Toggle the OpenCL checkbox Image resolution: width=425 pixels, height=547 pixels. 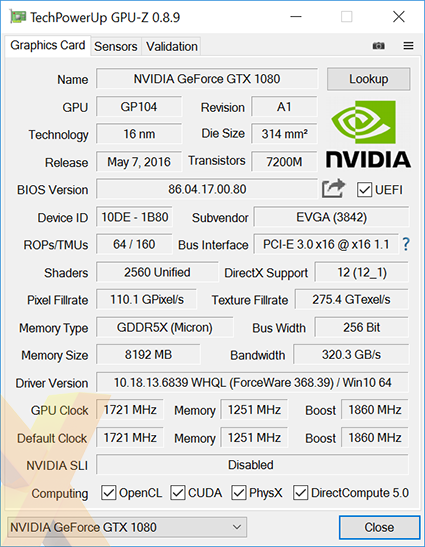click(109, 493)
